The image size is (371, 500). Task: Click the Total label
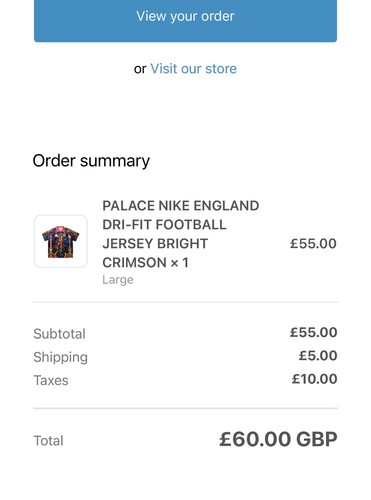pyautogui.click(x=48, y=441)
